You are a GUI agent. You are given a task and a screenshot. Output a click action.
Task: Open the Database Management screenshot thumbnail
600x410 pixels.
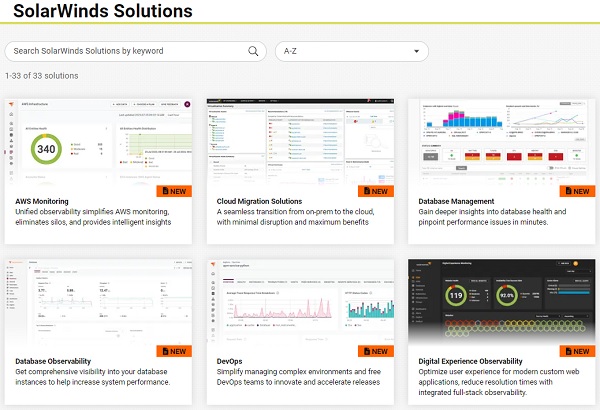pyautogui.click(x=502, y=142)
